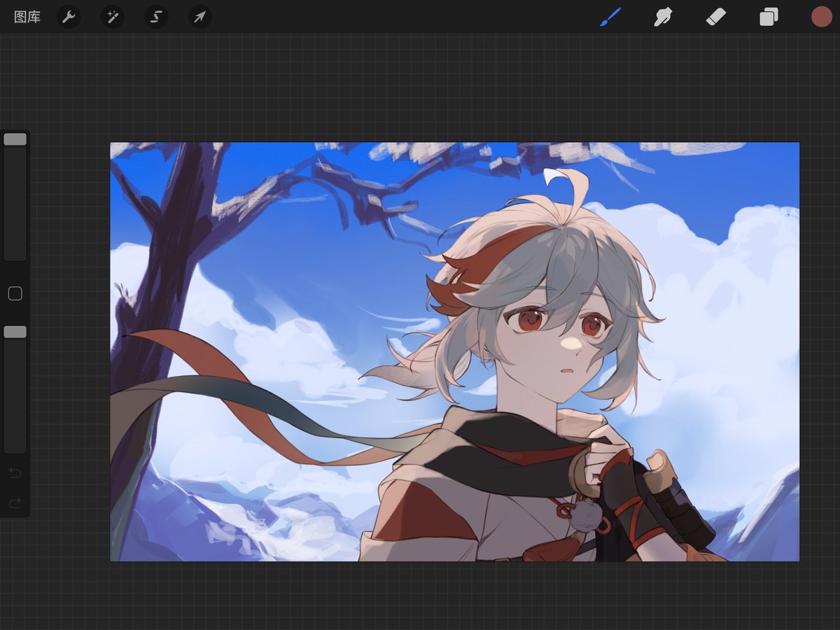This screenshot has width=840, height=630.
Task: Click the brush size slider handle
Action: pos(15,139)
